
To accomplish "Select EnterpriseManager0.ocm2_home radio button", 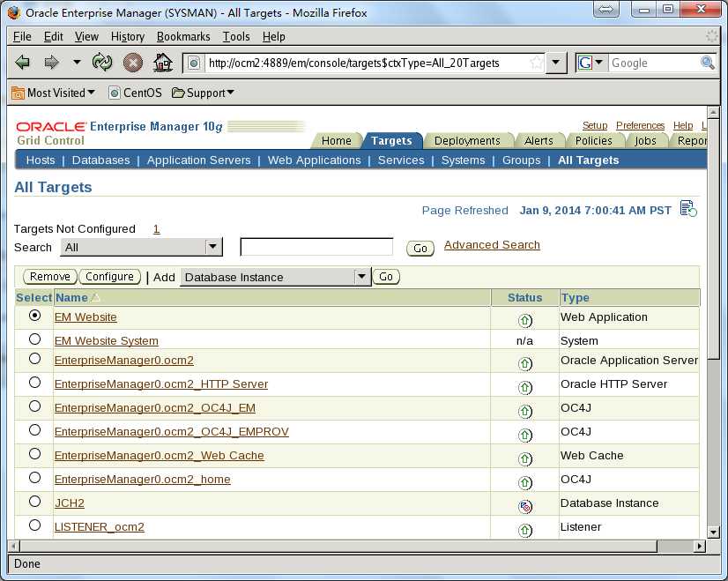I will 35,478.
